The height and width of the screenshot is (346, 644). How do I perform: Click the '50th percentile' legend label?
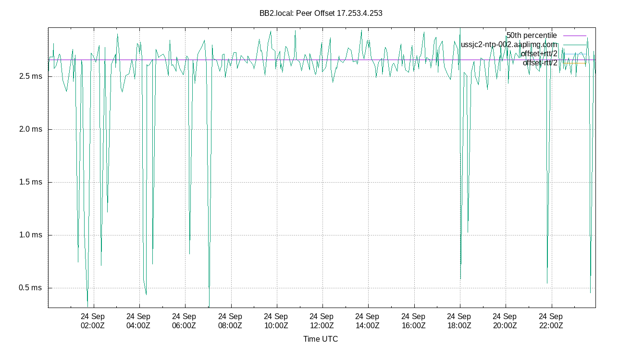(532, 36)
